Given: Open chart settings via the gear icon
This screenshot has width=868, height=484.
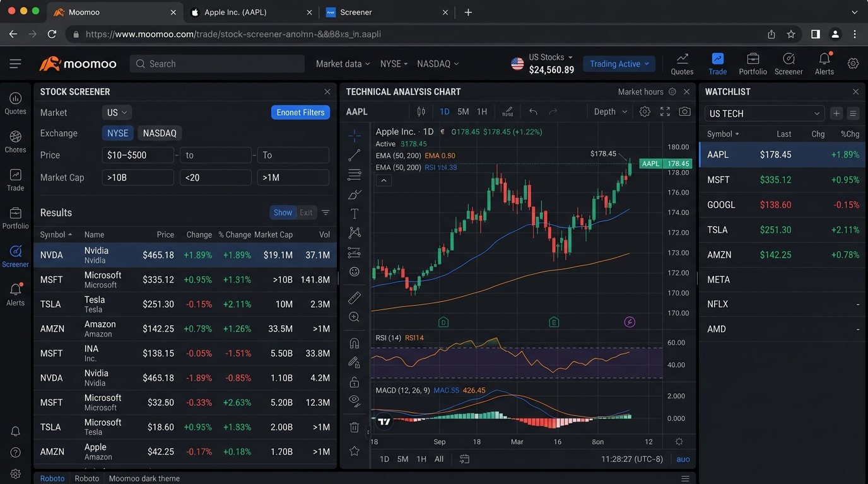Looking at the screenshot, I should (x=645, y=112).
